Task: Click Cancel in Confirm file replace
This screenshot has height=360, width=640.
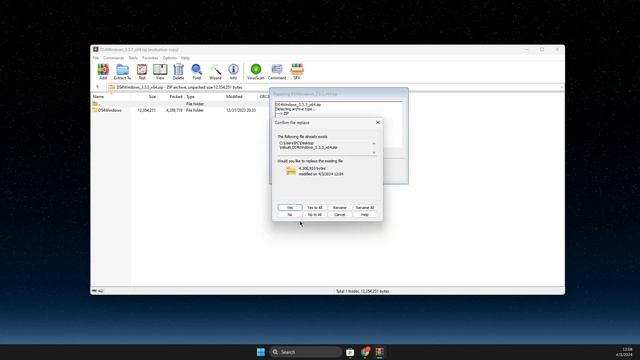Action: [x=340, y=215]
